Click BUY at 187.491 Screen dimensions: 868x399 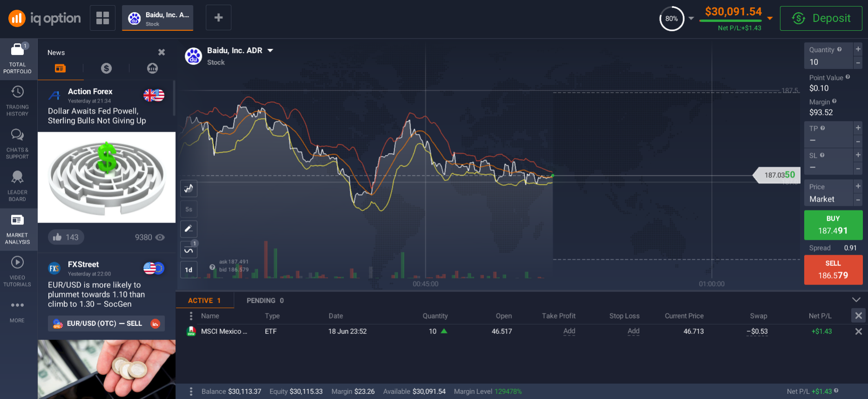click(x=833, y=225)
